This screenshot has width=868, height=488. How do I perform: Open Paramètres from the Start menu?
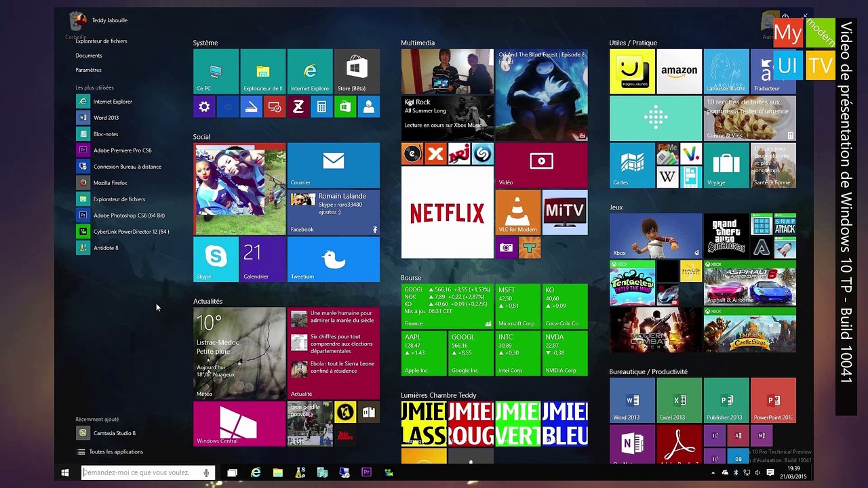(x=89, y=70)
